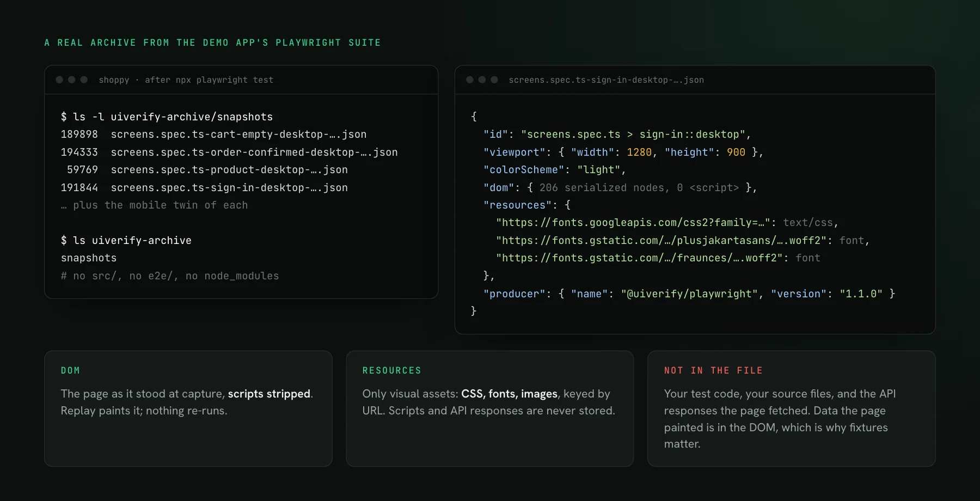980x501 pixels.
Task: Click the file size 189898
Action: pos(79,135)
